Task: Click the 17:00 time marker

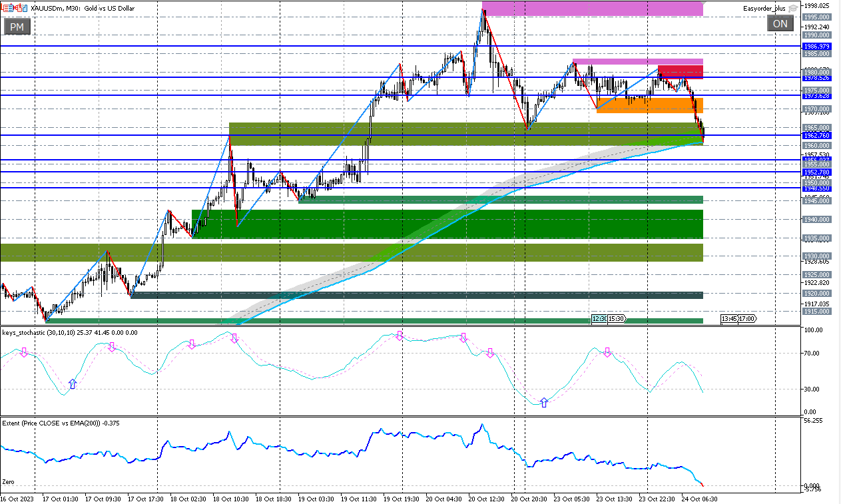Action: pos(747,320)
